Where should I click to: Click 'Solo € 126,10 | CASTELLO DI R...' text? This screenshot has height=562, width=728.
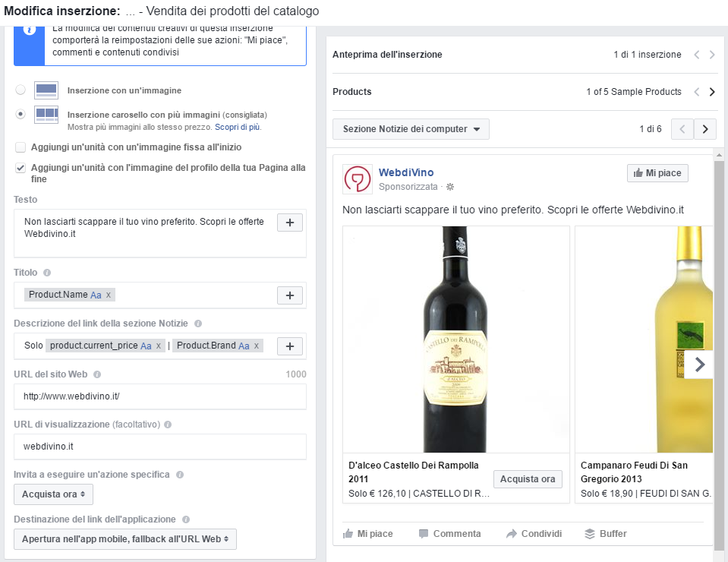click(419, 493)
